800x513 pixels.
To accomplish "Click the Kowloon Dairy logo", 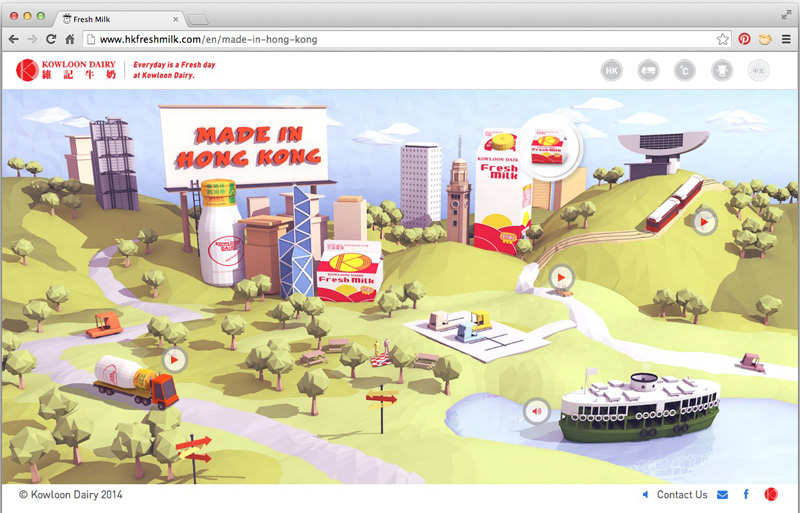I will point(66,70).
